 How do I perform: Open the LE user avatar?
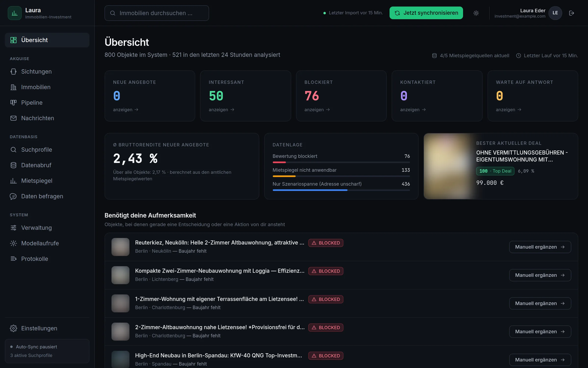[x=555, y=13]
